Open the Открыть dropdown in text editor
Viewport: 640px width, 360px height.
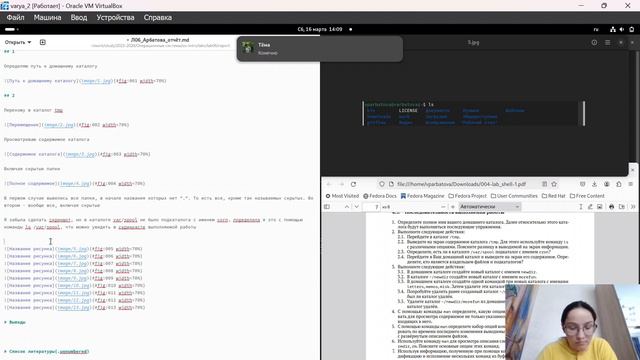(x=18, y=42)
